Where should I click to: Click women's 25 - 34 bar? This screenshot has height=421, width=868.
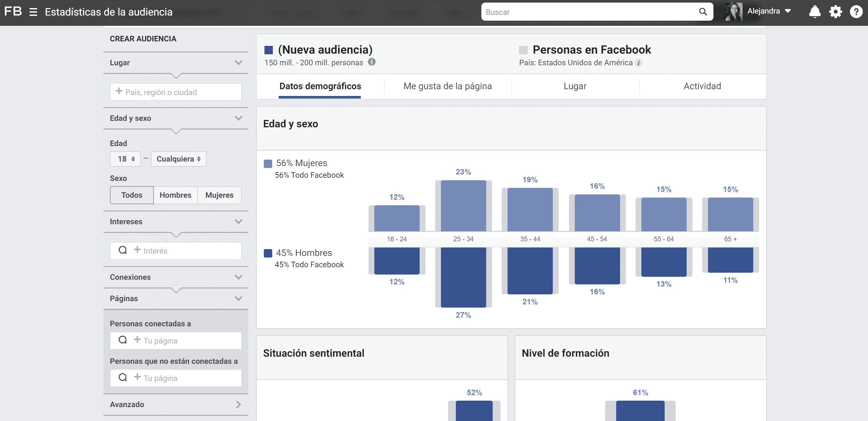pos(463,206)
